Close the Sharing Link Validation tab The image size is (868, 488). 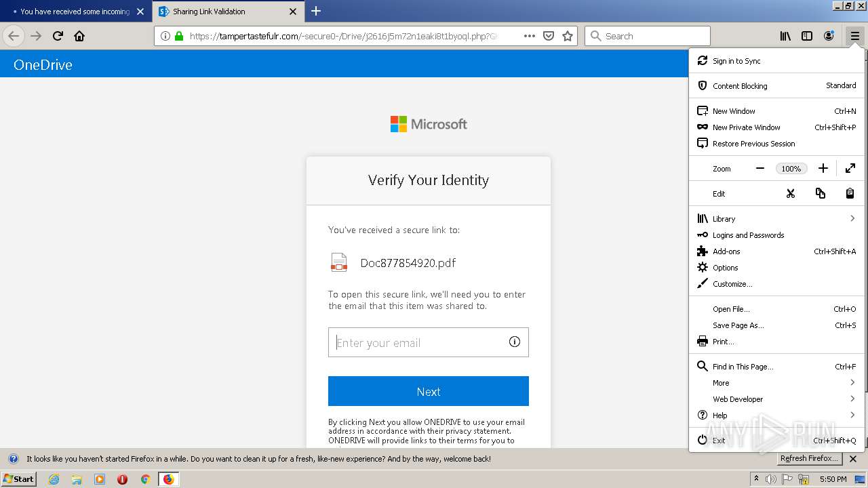coord(293,12)
